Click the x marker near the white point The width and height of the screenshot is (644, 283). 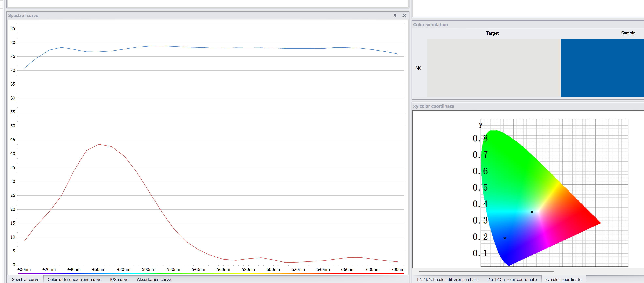coord(532,212)
